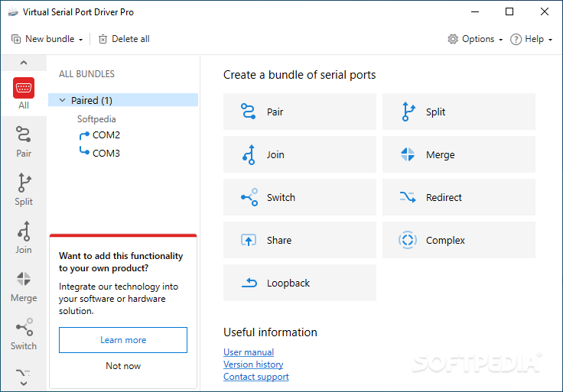Create a Switch bundle tile
This screenshot has height=392, width=563.
(300, 197)
